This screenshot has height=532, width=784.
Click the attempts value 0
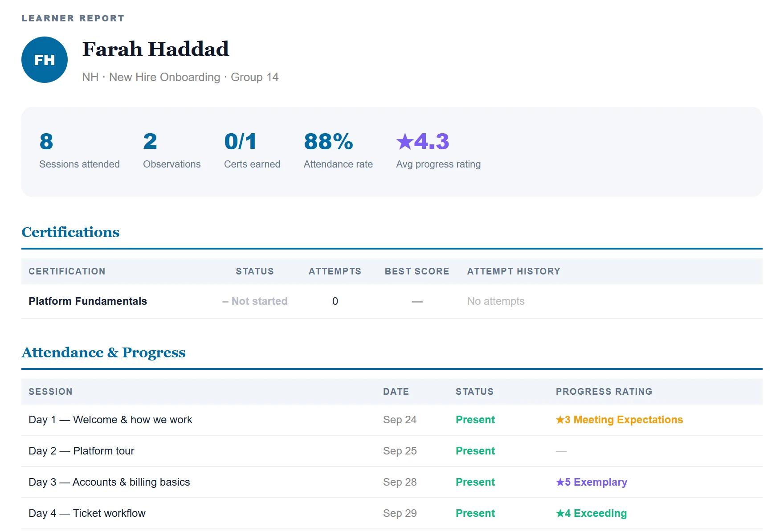click(335, 301)
